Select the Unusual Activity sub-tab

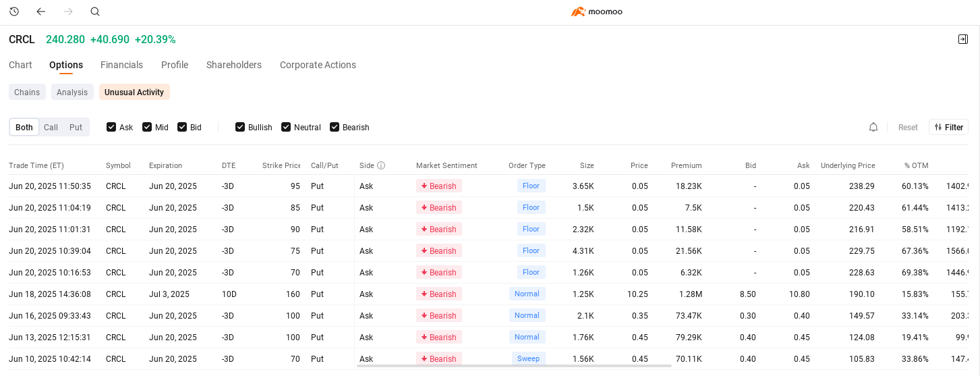point(134,92)
